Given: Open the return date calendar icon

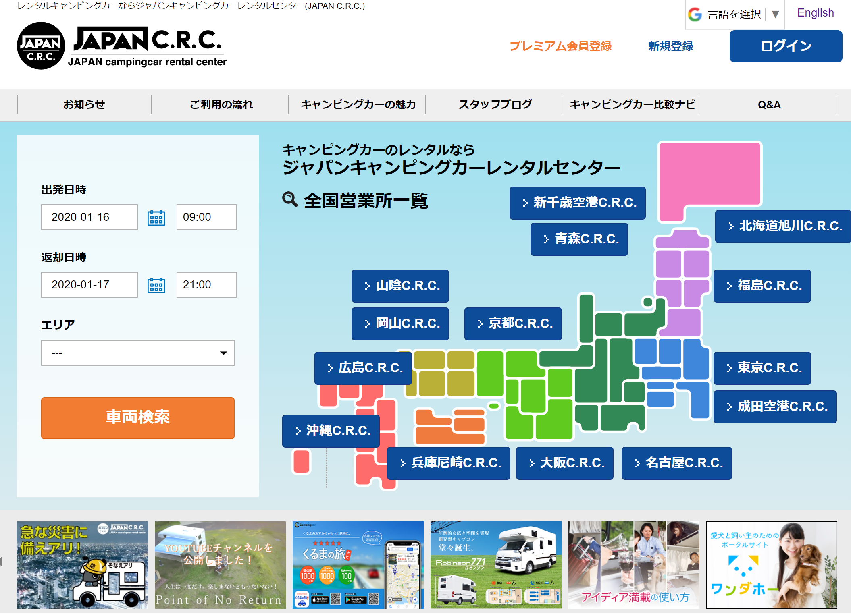Looking at the screenshot, I should coord(156,285).
